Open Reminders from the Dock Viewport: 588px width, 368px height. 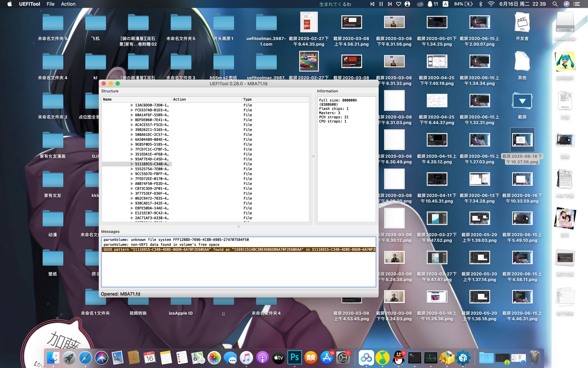pos(182,358)
